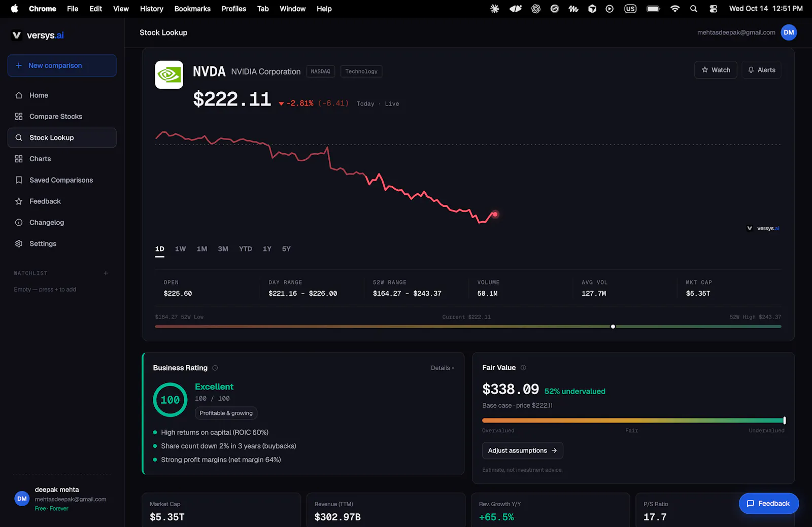Select the 3M chart range
812x527 pixels.
223,249
